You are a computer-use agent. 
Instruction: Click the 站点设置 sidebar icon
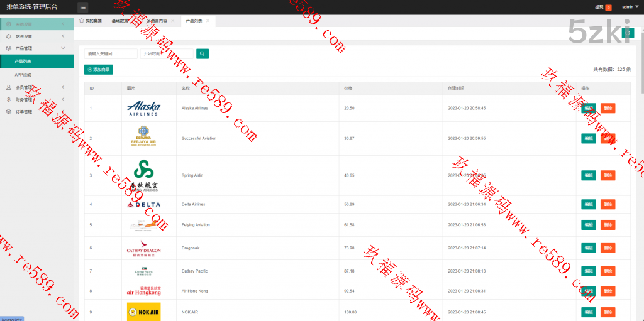9,36
